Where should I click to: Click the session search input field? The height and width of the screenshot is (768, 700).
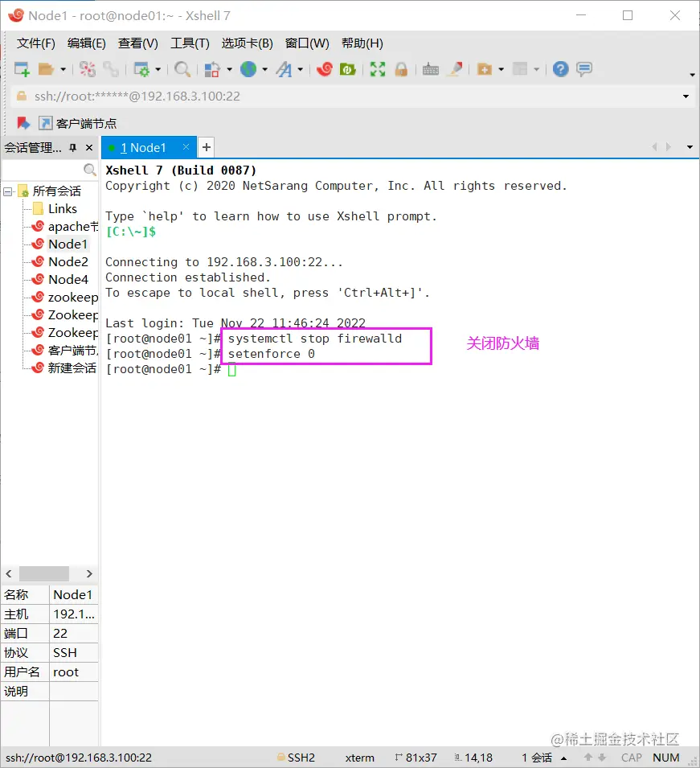43,170
